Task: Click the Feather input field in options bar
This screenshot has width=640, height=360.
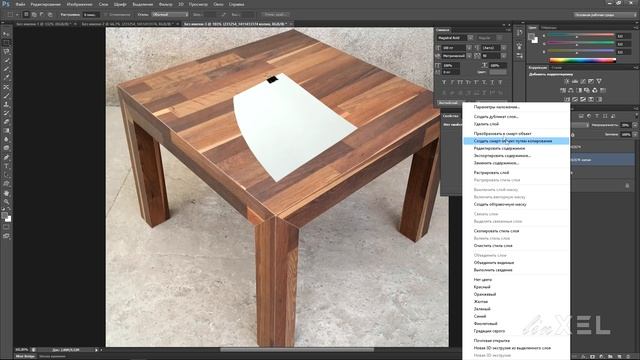Action: click(91, 15)
